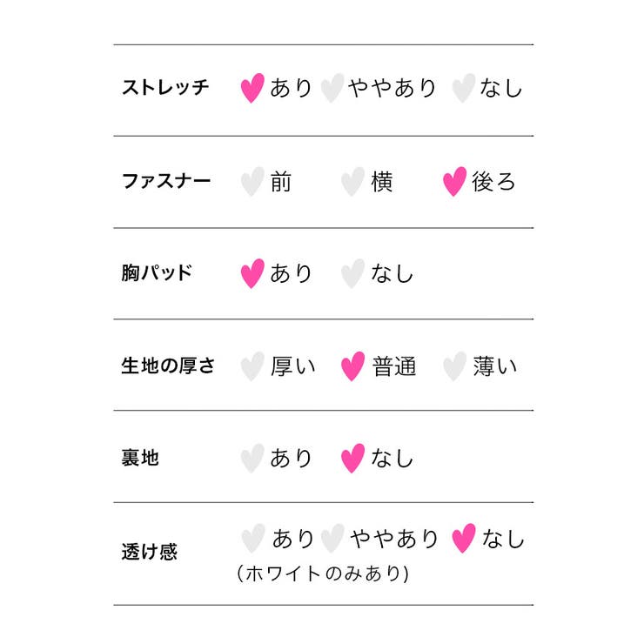Click the (ホワイトのみあり) note text

[x=322, y=574]
